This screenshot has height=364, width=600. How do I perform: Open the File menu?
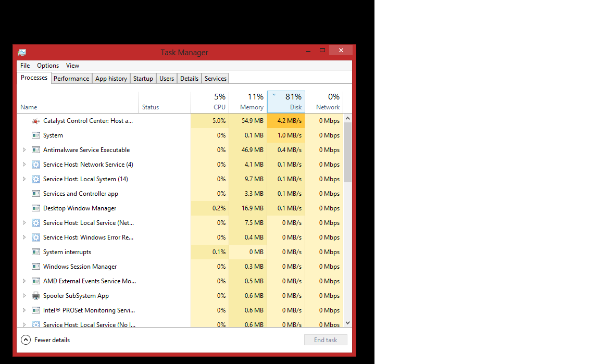(25, 66)
